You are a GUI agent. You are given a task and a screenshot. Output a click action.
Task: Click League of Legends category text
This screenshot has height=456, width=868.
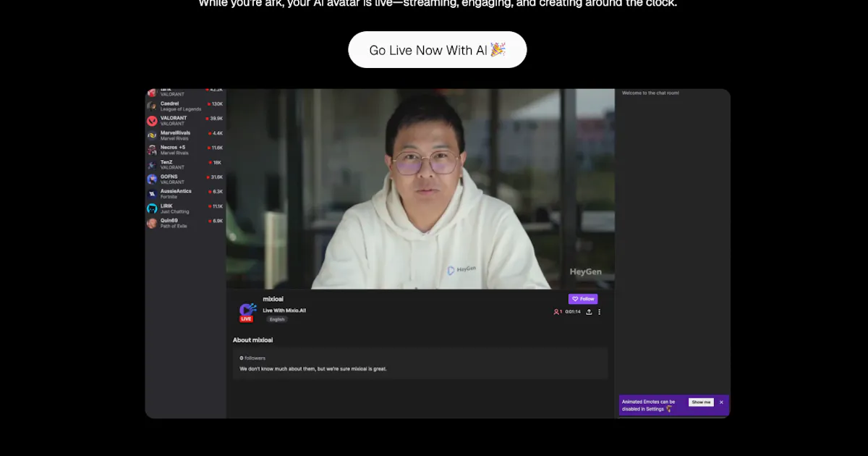pyautogui.click(x=181, y=109)
